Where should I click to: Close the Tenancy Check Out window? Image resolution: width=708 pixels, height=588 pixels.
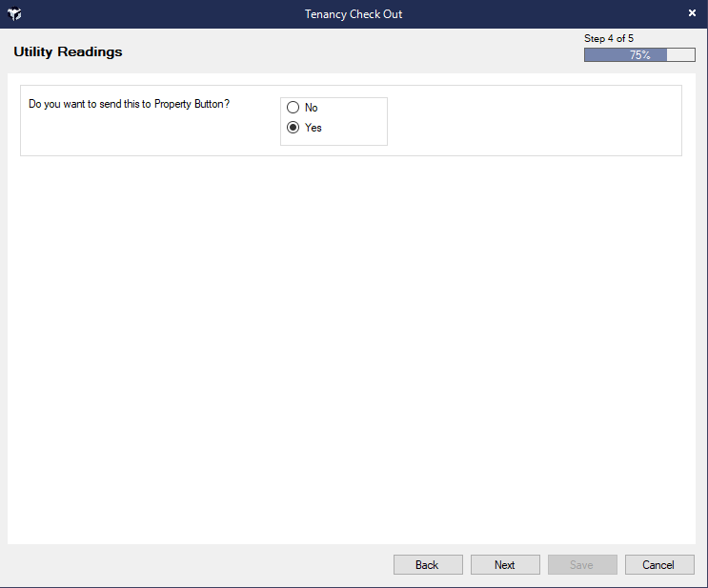coord(692,13)
